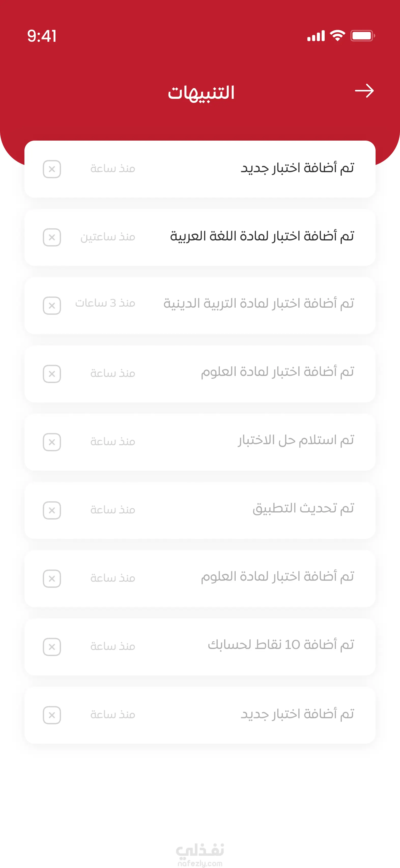Tap the battery icon in status bar
Viewport: 400px width, 868px height.
point(362,36)
